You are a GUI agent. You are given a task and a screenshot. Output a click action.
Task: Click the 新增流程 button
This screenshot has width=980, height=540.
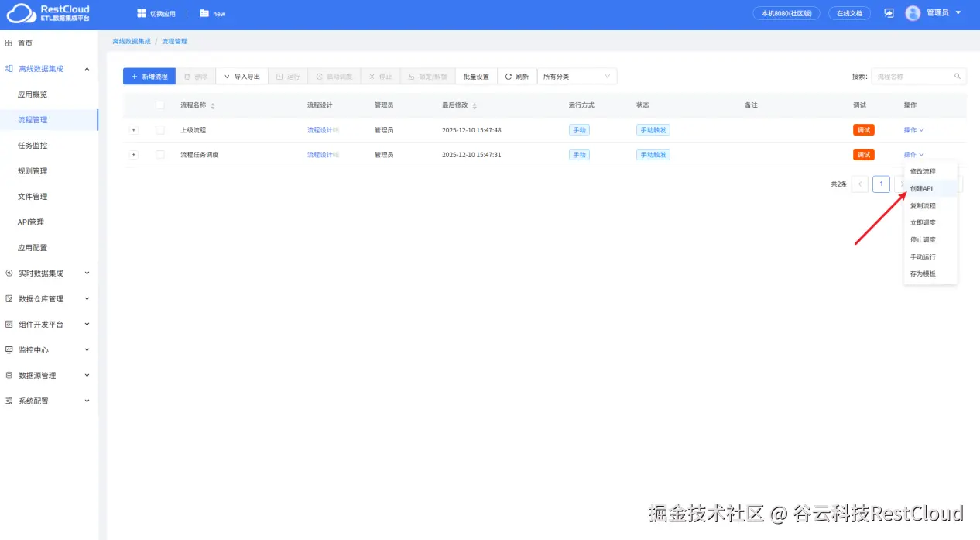tap(150, 76)
